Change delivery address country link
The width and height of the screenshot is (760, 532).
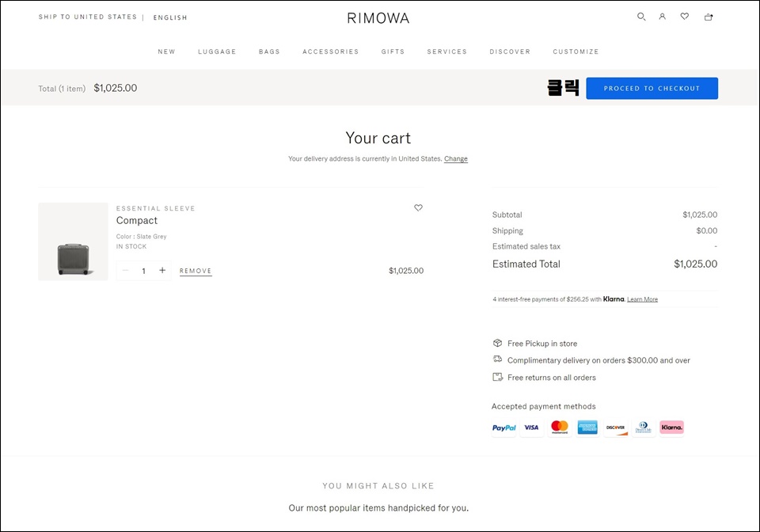[456, 158]
